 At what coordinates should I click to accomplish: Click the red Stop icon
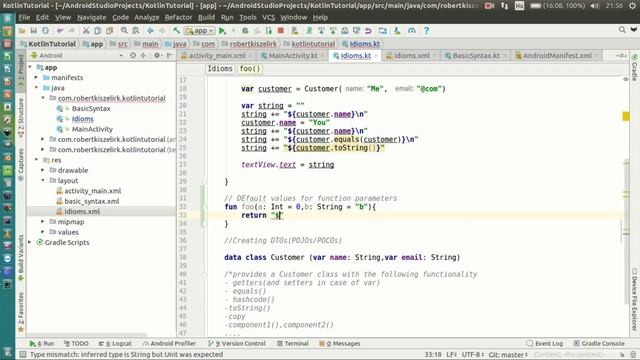point(281,31)
